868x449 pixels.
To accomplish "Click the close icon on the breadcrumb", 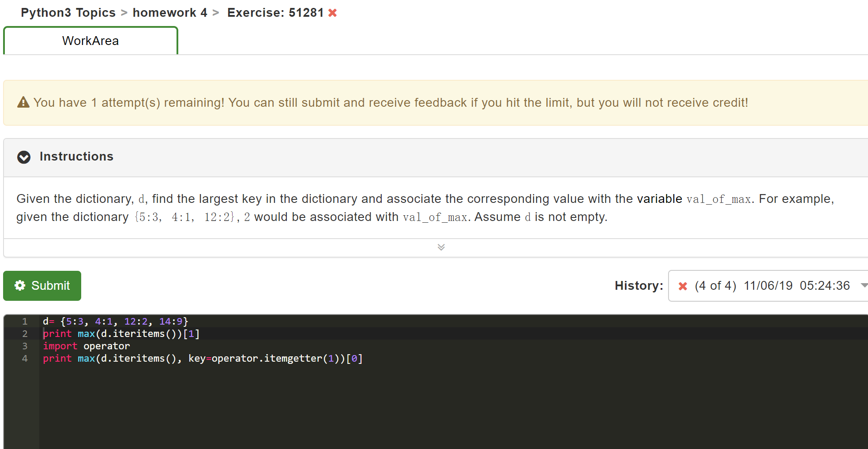I will coord(332,13).
